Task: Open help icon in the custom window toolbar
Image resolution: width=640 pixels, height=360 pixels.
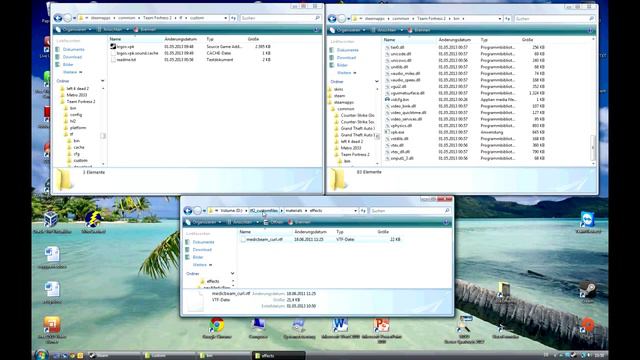Action: point(316,29)
